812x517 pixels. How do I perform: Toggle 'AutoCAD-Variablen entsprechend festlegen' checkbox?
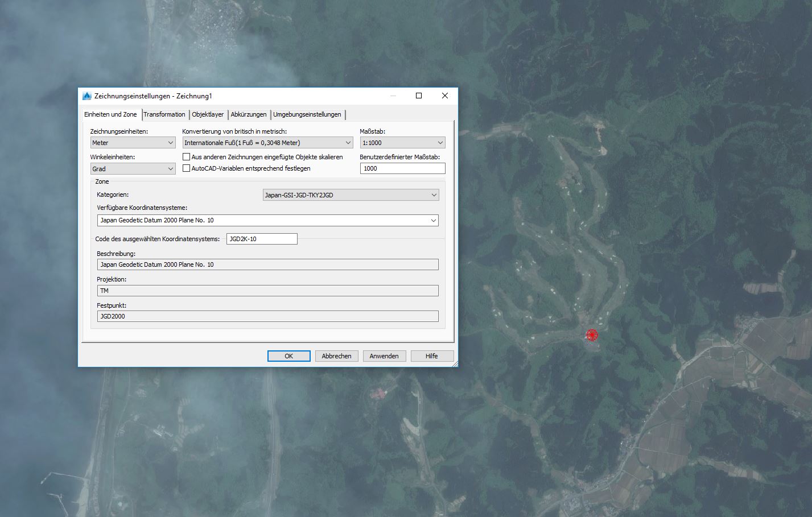[186, 168]
